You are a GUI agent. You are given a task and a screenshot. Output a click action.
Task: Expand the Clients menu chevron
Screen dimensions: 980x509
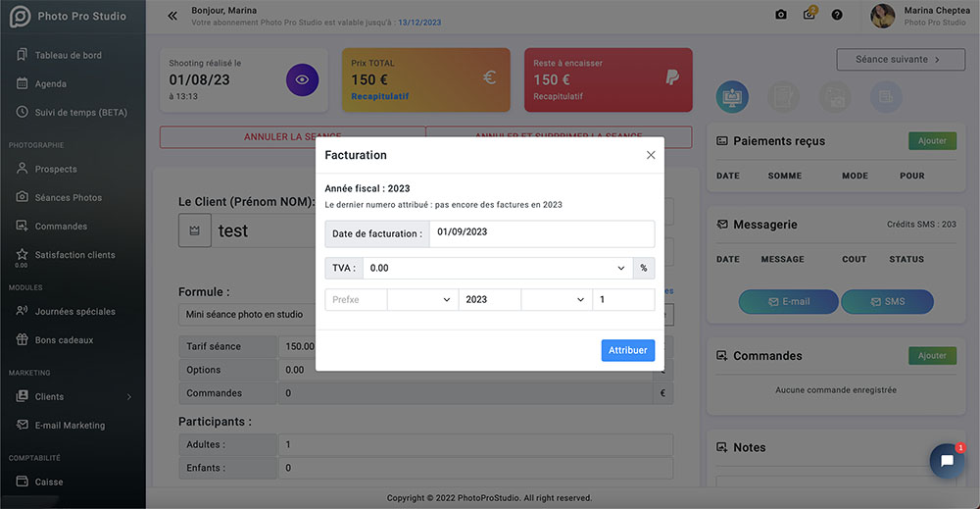(129, 397)
